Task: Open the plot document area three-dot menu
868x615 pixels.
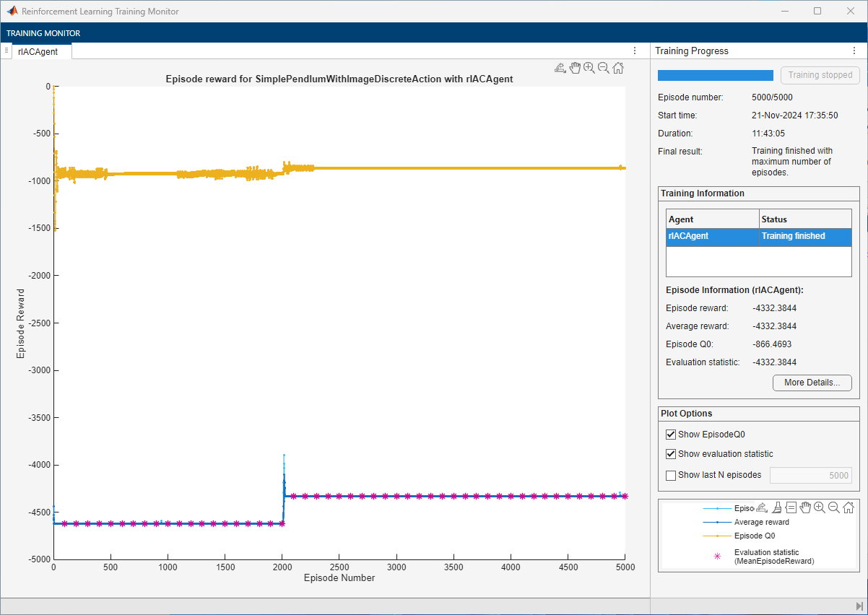Action: click(x=635, y=51)
